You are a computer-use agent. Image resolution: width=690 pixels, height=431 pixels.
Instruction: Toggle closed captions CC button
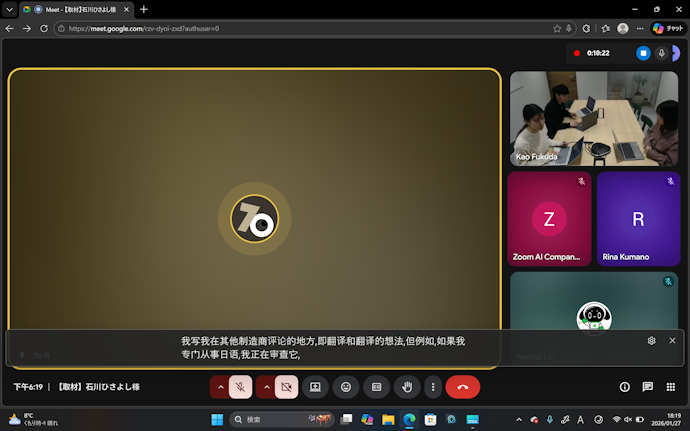[x=377, y=387]
